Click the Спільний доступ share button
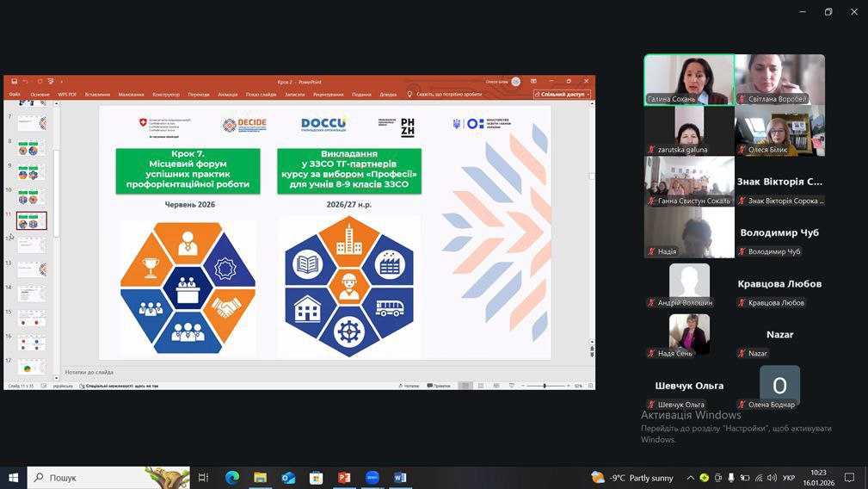The height and width of the screenshot is (489, 868). (x=563, y=95)
